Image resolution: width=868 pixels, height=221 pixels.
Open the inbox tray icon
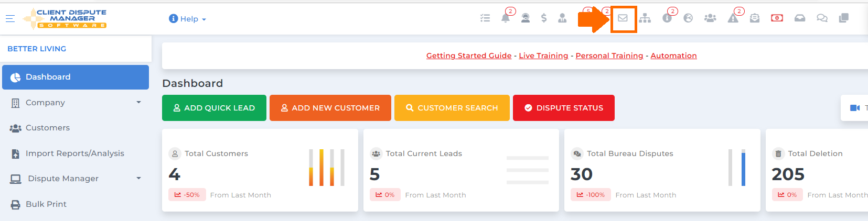click(x=800, y=18)
